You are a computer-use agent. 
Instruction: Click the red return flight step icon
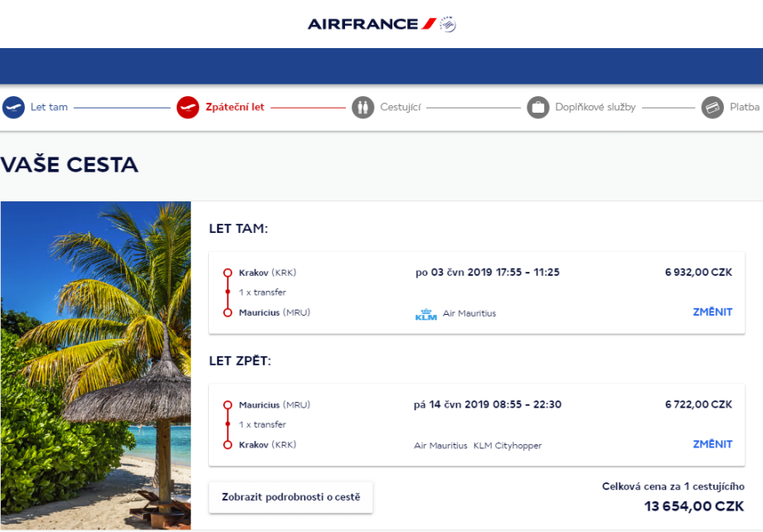tap(187, 108)
